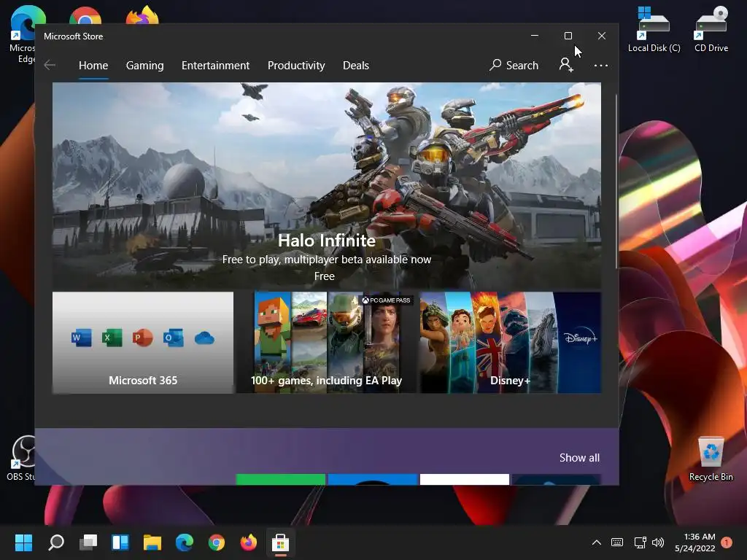The height and width of the screenshot is (560, 747).
Task: Click the PC Game Pass badge
Action: (x=386, y=300)
